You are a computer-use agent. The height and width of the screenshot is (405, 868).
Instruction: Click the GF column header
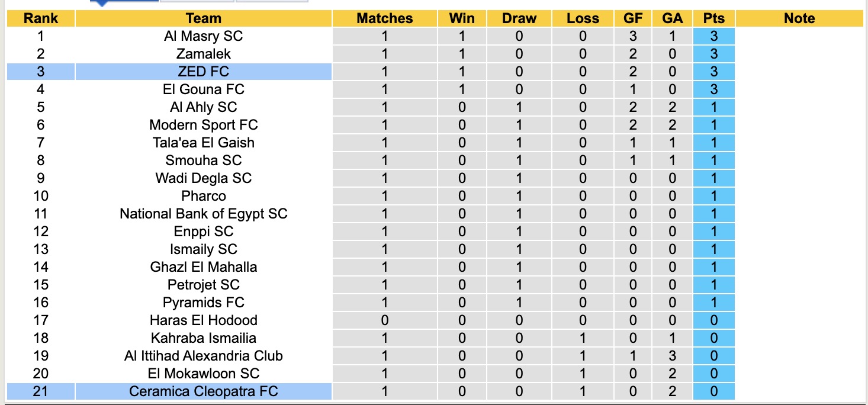pos(633,18)
